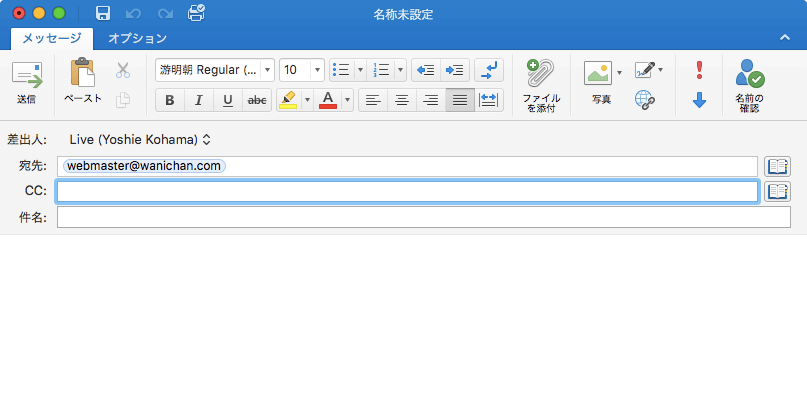Click in the To (宛先) field

click(407, 166)
